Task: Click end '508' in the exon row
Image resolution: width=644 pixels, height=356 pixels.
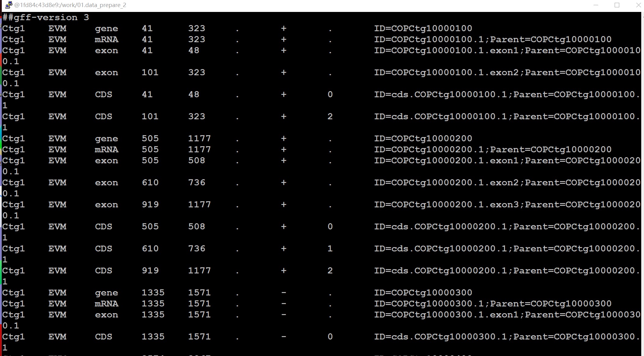Action: click(x=197, y=161)
